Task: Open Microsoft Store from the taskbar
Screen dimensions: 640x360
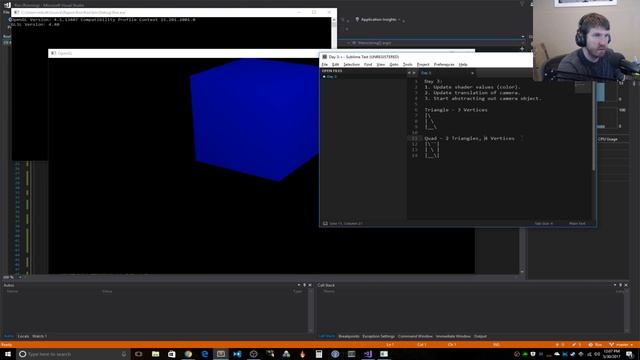Action: 172,354
